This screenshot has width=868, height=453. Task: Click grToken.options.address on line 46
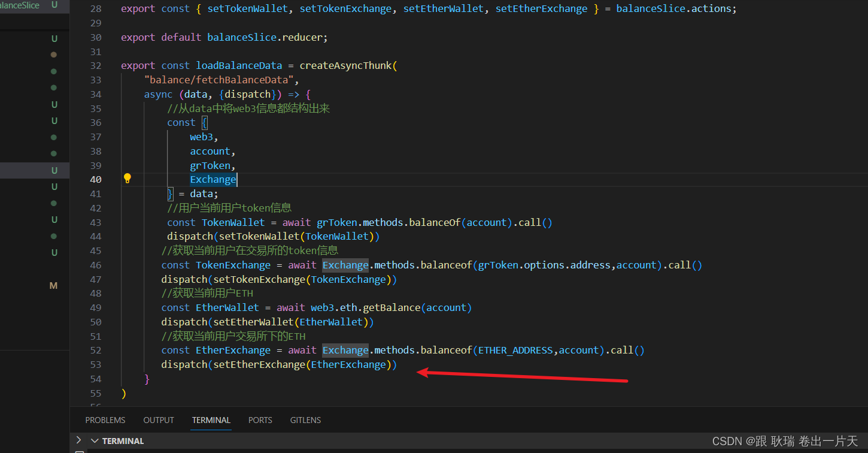(x=544, y=265)
